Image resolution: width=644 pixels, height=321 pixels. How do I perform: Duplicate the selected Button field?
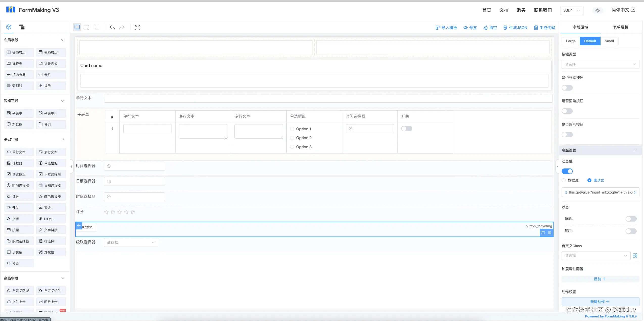point(543,233)
